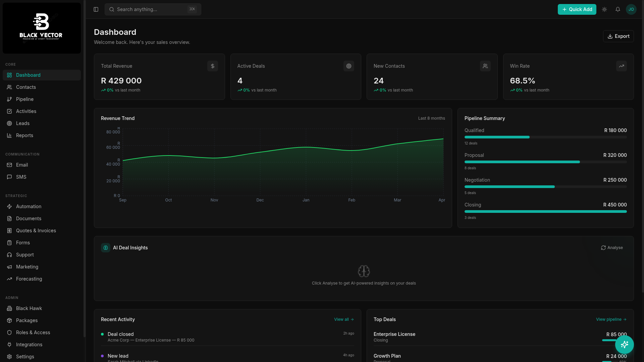
Task: Click the '68.5%' win rate value
Action: click(523, 81)
